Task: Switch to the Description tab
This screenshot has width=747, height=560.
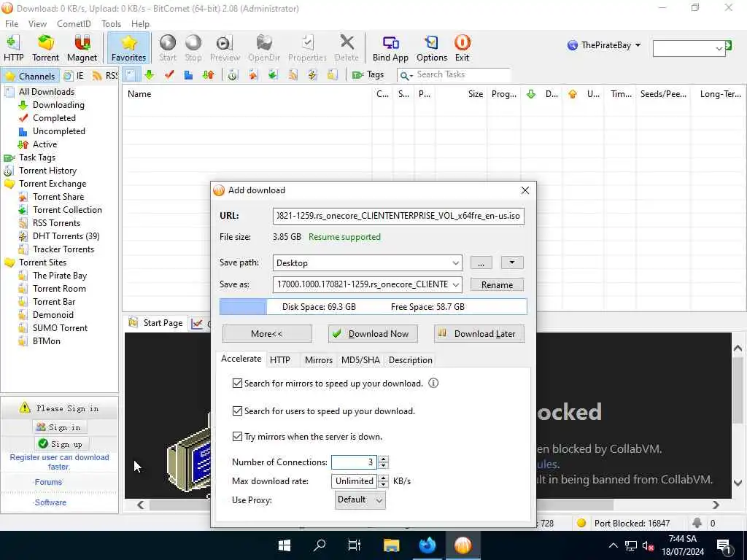Action: pos(410,360)
